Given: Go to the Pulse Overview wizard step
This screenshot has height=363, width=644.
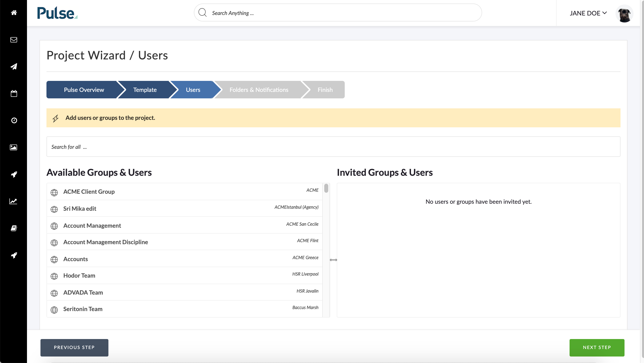Looking at the screenshot, I should [x=84, y=90].
